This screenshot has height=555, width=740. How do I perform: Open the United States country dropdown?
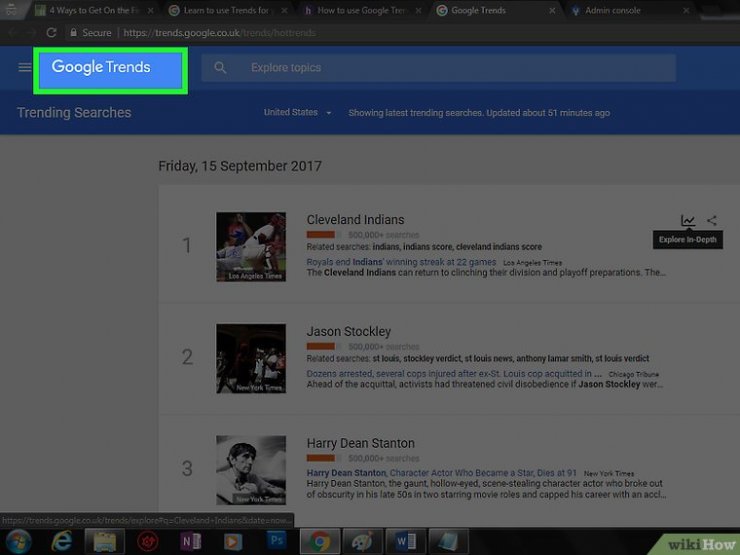297,112
